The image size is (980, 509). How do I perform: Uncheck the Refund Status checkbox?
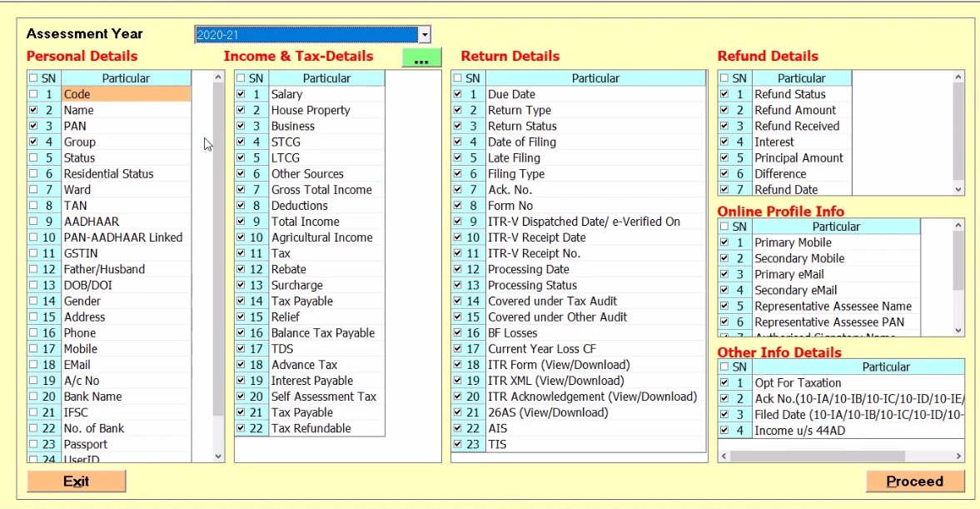pyautogui.click(x=724, y=95)
